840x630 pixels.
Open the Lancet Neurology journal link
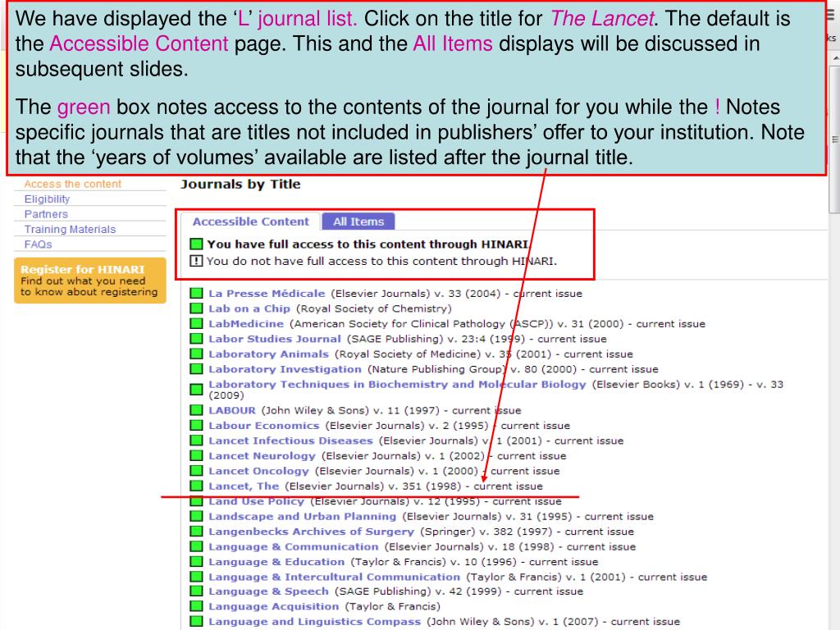click(x=262, y=456)
